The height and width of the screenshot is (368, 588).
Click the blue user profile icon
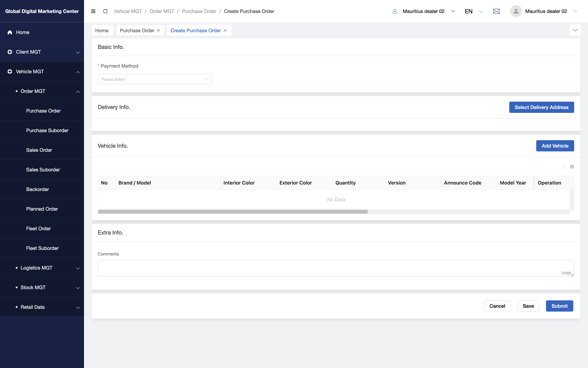[395, 11]
